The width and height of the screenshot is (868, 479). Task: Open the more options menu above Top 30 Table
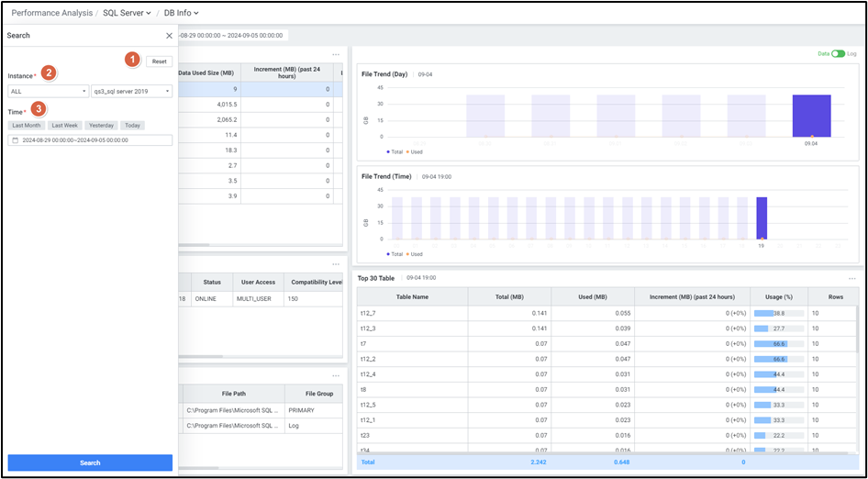point(851,278)
